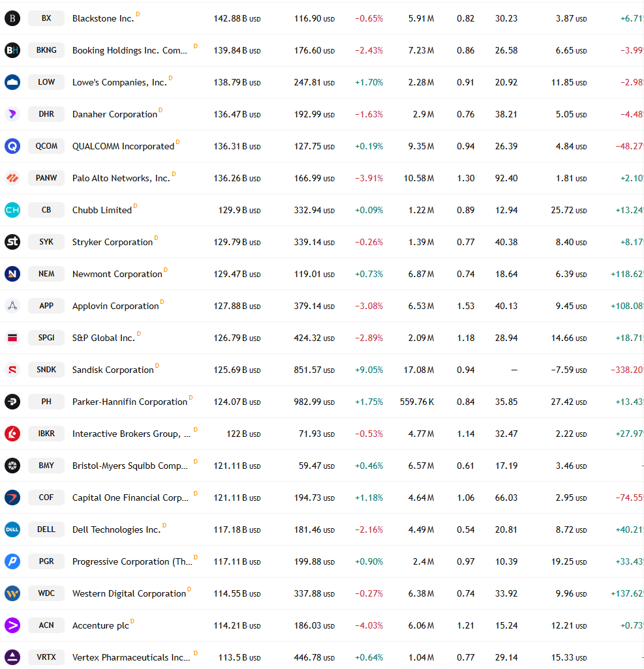Screen dimensions: 644x669
Task: Open the Sandisk Corporation link
Action: (x=113, y=370)
